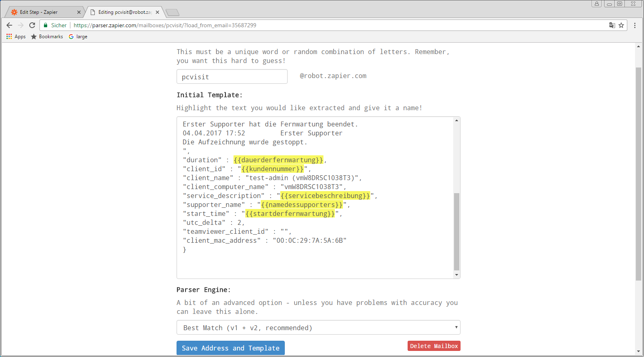Click the URL in address bar
Screen dimensions: 644x357
(x=165, y=25)
